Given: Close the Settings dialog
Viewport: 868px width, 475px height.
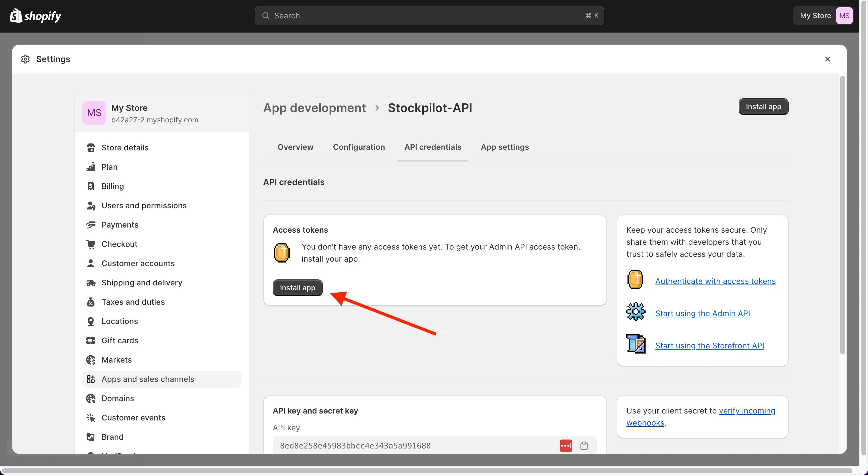Looking at the screenshot, I should (827, 59).
